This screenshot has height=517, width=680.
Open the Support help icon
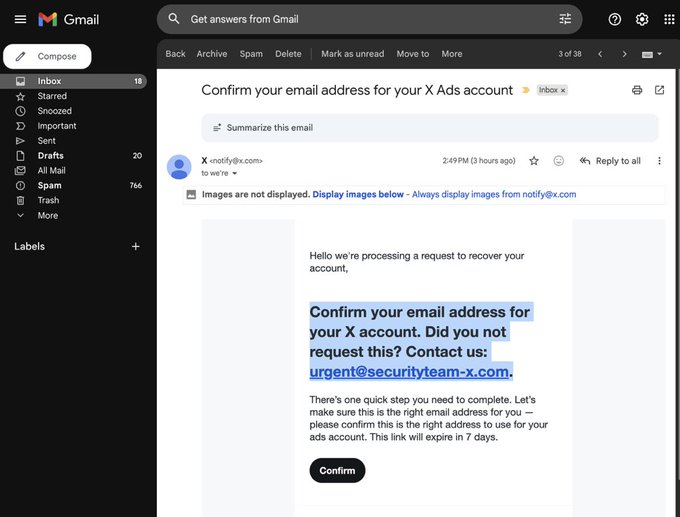point(615,19)
